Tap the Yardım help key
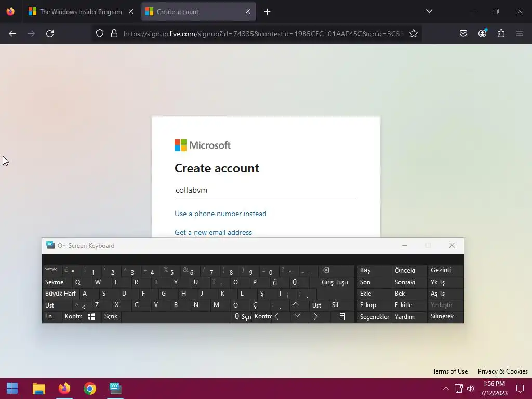Image resolution: width=532 pixels, height=399 pixels. click(408, 316)
